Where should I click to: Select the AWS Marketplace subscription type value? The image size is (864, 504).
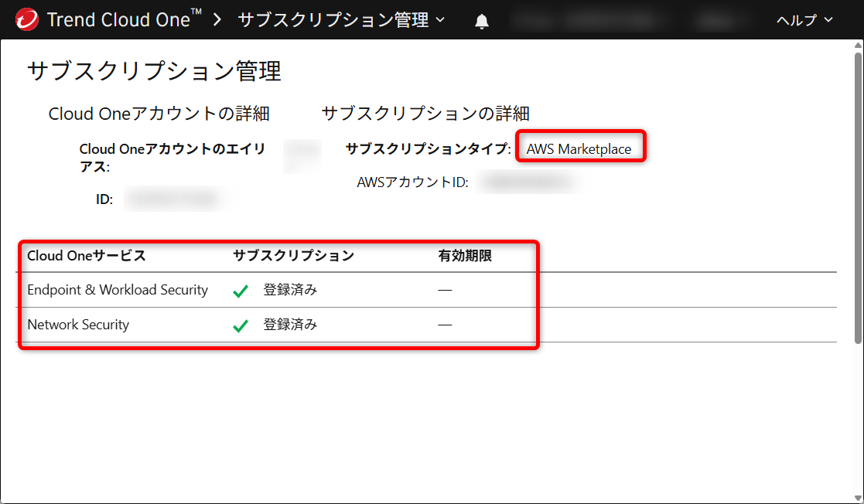[x=579, y=148]
